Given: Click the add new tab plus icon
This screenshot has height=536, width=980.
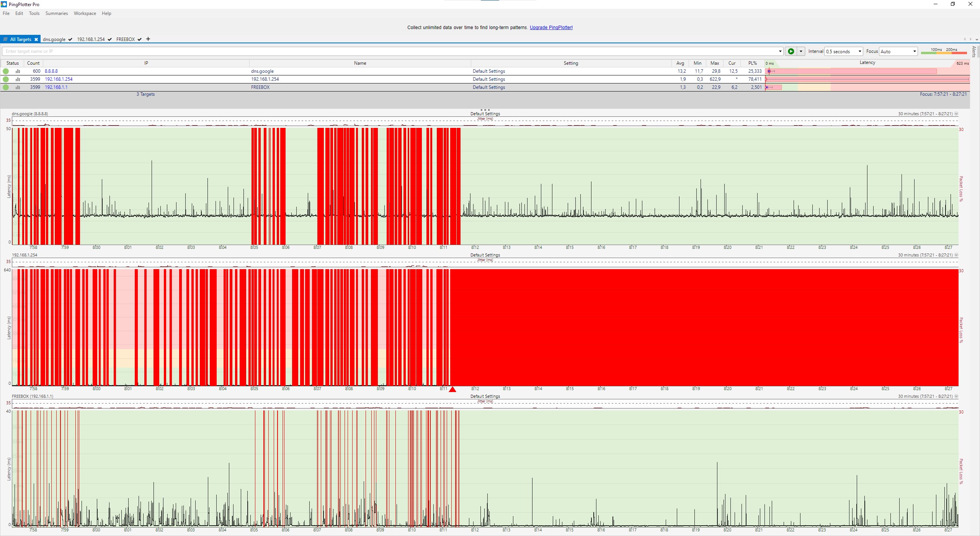Looking at the screenshot, I should click(148, 39).
